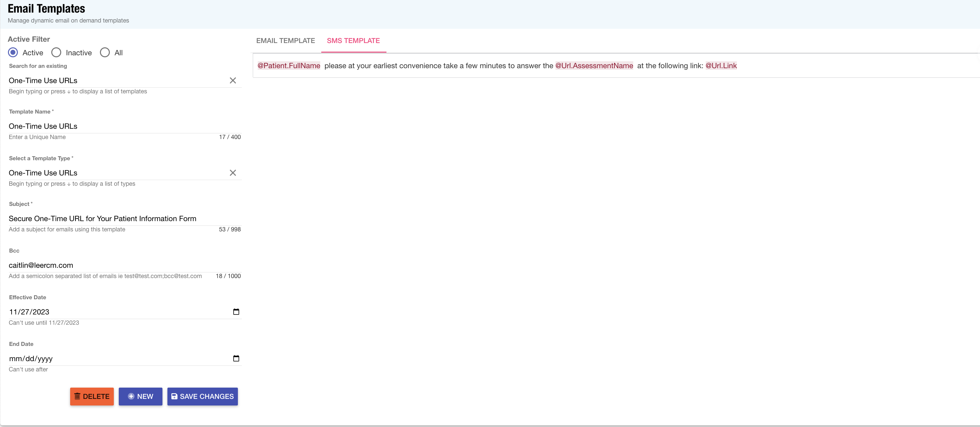Screen dimensions: 980x427
Task: Click the @Url.Link placeholder in SMS body
Action: [721, 66]
